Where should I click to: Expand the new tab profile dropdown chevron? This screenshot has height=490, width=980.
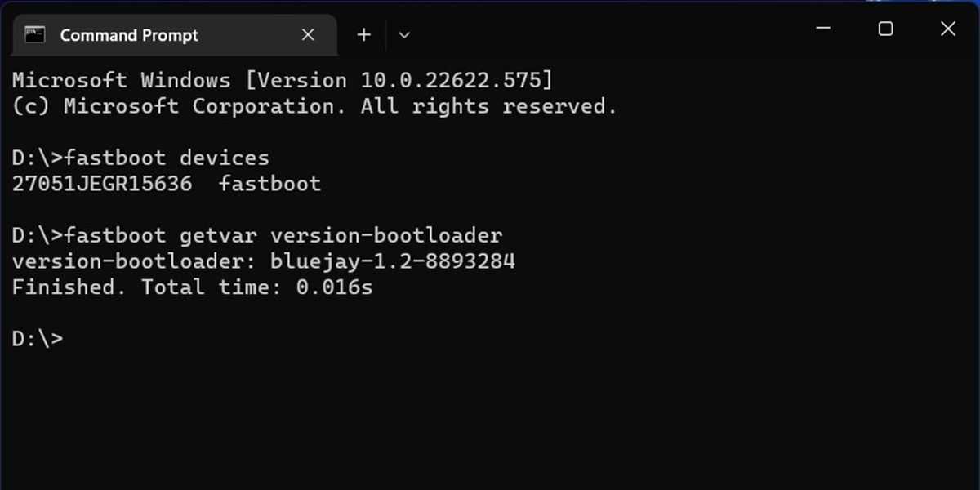tap(403, 35)
